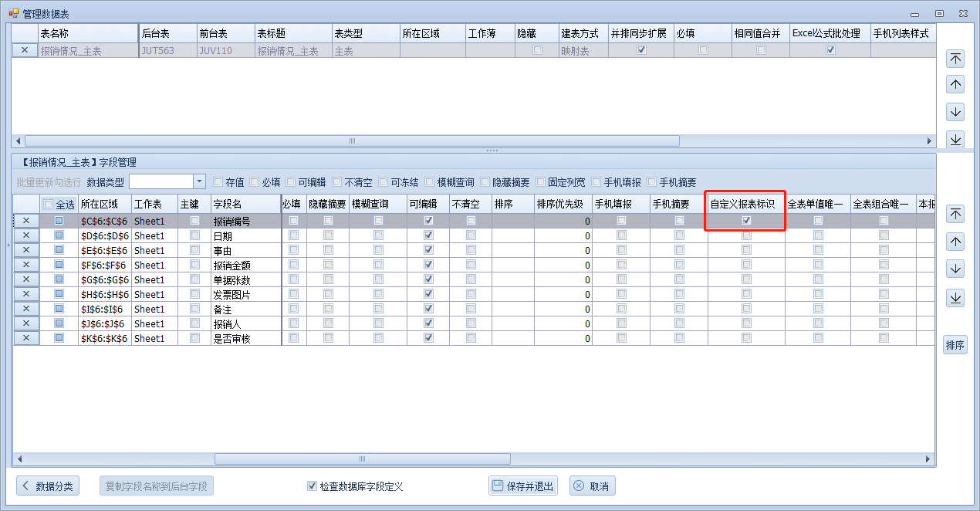Toggle 检查数据库字段定义 checkbox

tap(312, 486)
